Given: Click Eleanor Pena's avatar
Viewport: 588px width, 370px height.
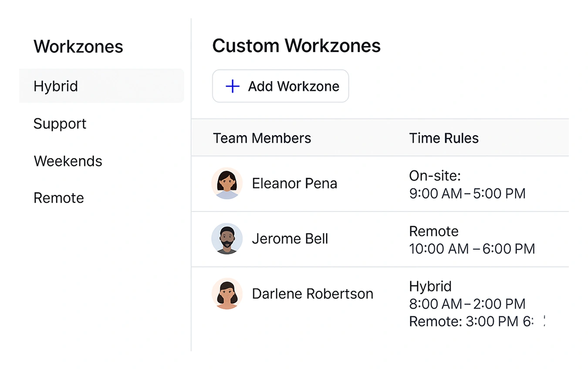Looking at the screenshot, I should click(x=227, y=183).
